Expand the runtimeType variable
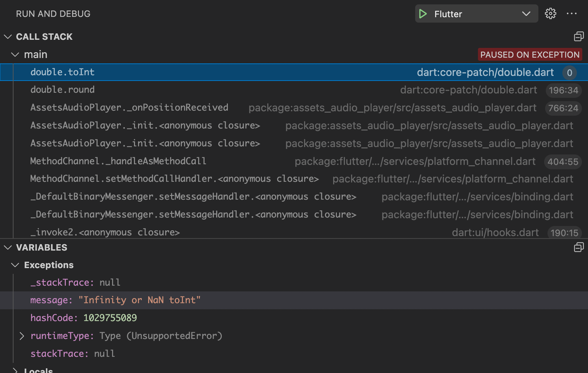The height and width of the screenshot is (373, 588). [22, 336]
